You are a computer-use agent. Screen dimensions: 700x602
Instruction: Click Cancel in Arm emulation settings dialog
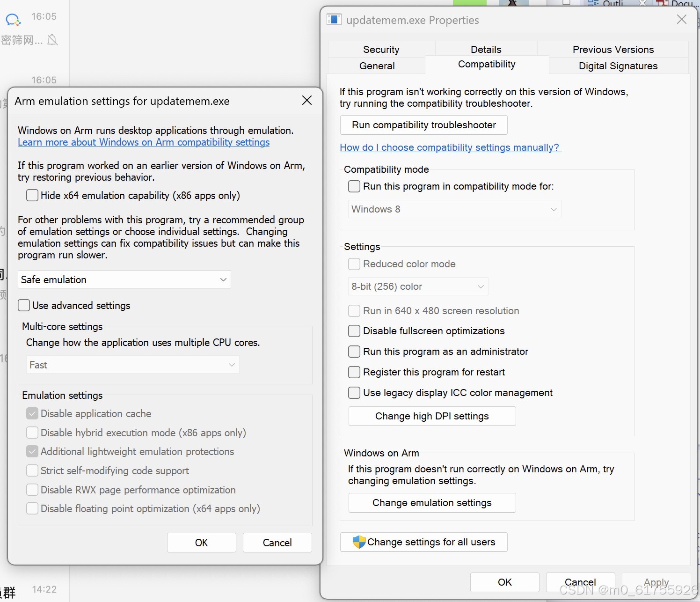277,543
